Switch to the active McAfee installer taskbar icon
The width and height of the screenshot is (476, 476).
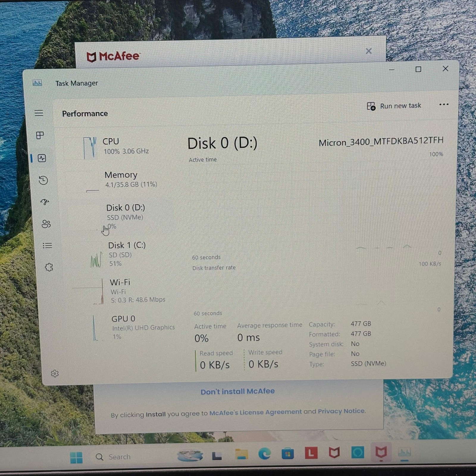[381, 452]
